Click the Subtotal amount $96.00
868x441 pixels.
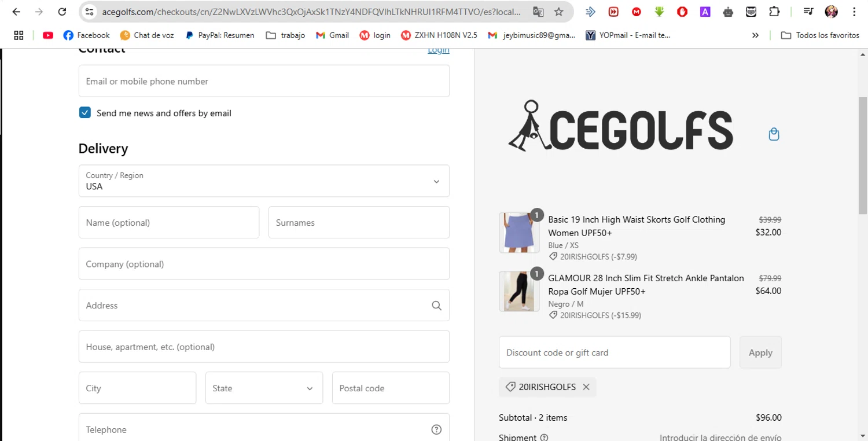point(768,417)
